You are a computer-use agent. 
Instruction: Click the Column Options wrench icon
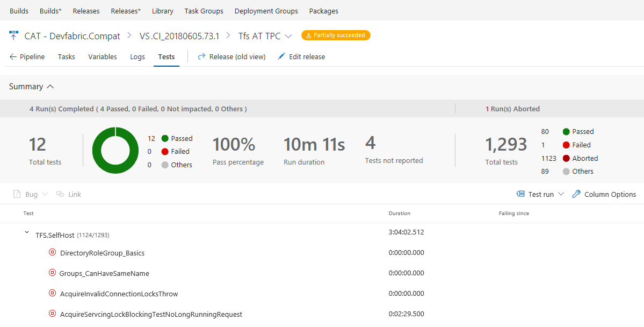pyautogui.click(x=576, y=194)
